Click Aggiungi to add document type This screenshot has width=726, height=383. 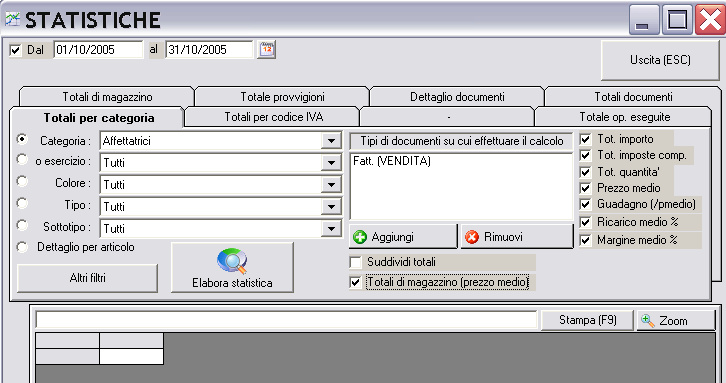[403, 237]
